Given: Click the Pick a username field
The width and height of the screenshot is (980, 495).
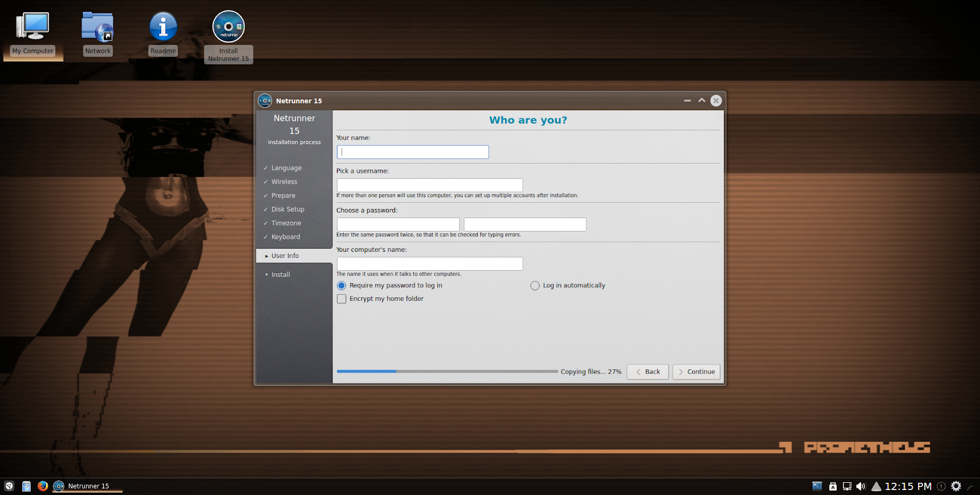Looking at the screenshot, I should tap(430, 185).
